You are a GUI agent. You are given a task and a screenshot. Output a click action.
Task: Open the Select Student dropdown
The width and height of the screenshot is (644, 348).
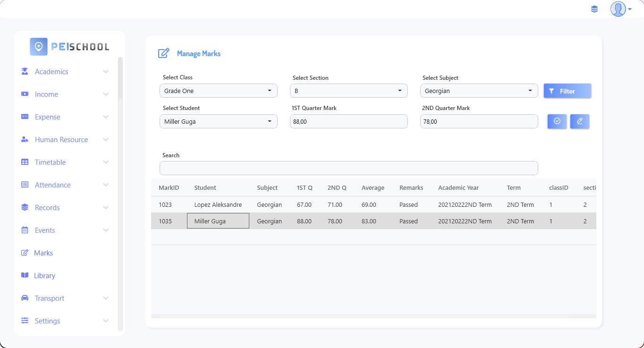point(218,121)
